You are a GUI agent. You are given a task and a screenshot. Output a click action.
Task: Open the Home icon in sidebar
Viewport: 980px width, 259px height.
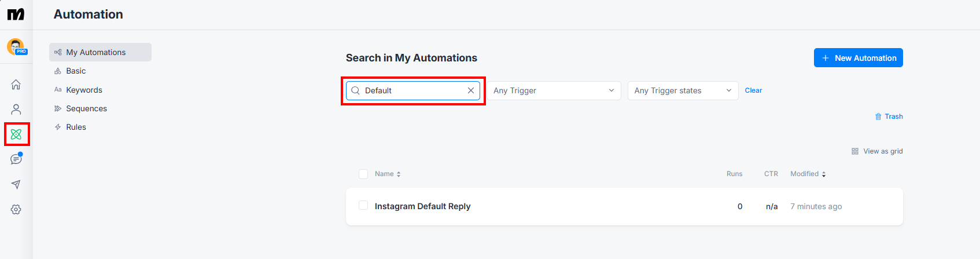pyautogui.click(x=16, y=85)
